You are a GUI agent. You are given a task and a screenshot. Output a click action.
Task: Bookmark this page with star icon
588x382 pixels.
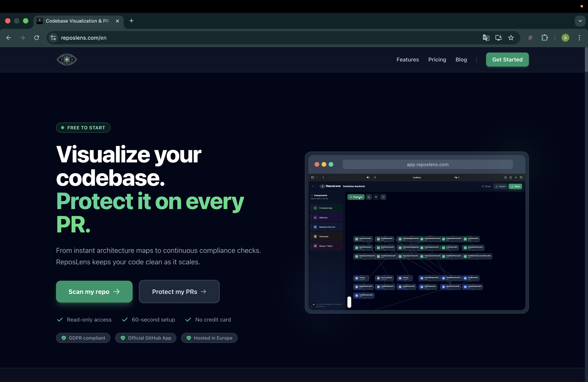click(x=511, y=38)
